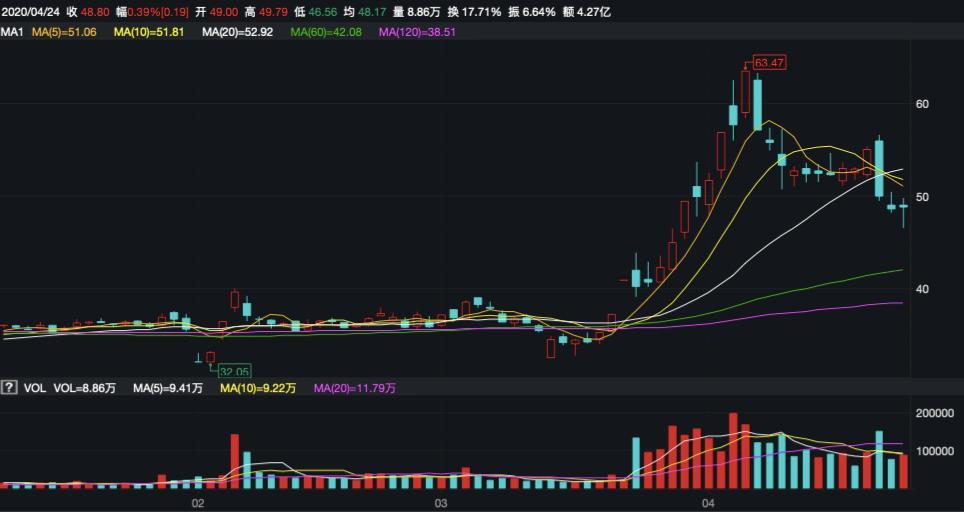Jump to the 03 month axis label
964x512 pixels.
[x=440, y=502]
